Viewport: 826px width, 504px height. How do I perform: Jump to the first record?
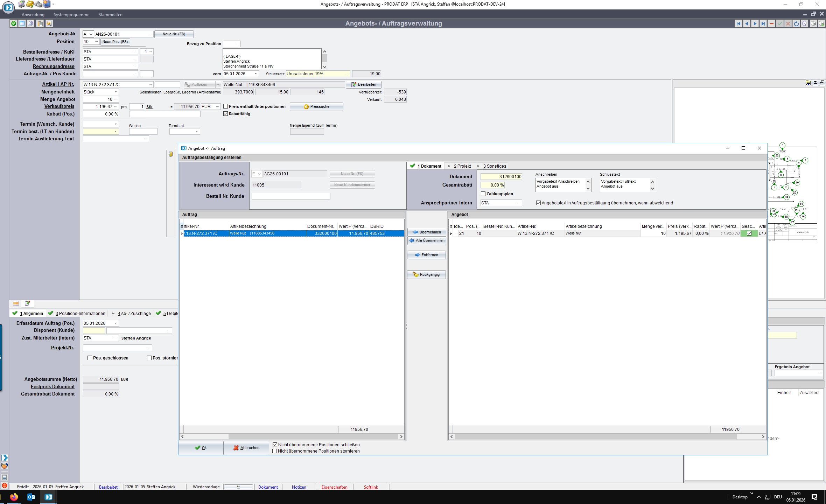[738, 23]
